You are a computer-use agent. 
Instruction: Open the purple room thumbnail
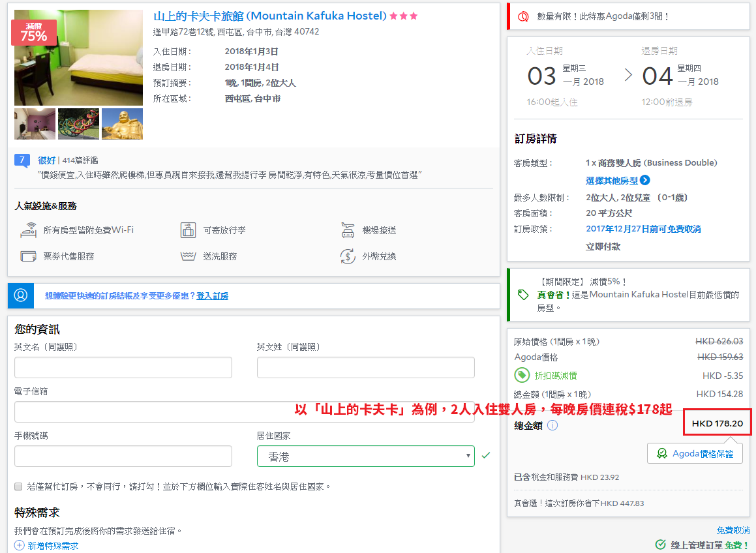[x=35, y=124]
